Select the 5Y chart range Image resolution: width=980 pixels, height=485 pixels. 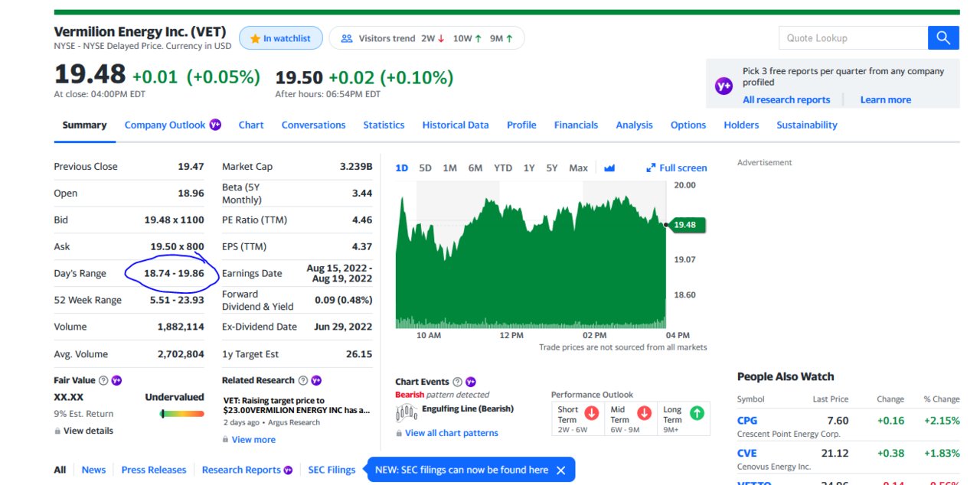coord(551,168)
